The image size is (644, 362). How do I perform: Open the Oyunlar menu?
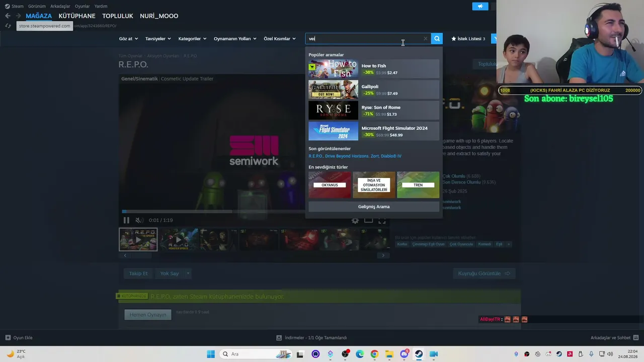tap(82, 6)
